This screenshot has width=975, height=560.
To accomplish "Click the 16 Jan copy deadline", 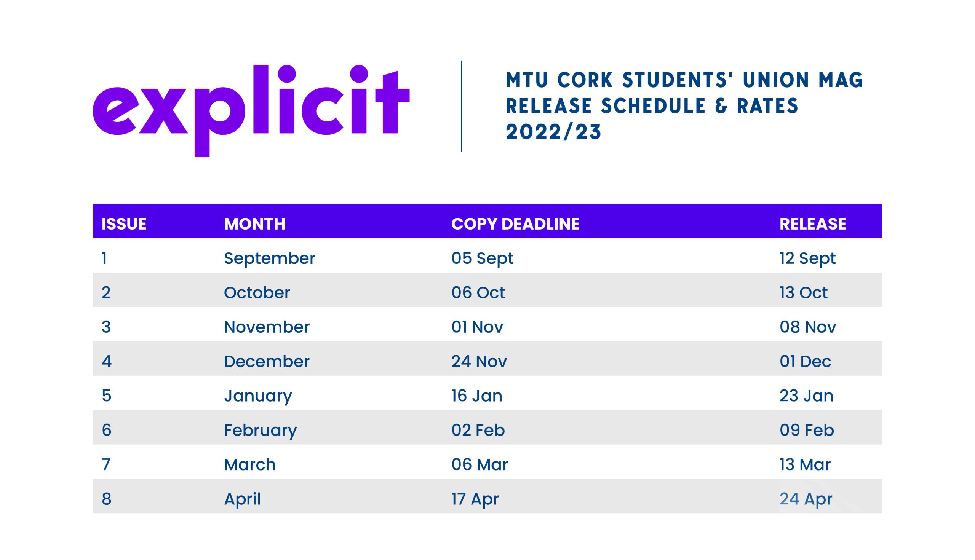I will pyautogui.click(x=477, y=396).
